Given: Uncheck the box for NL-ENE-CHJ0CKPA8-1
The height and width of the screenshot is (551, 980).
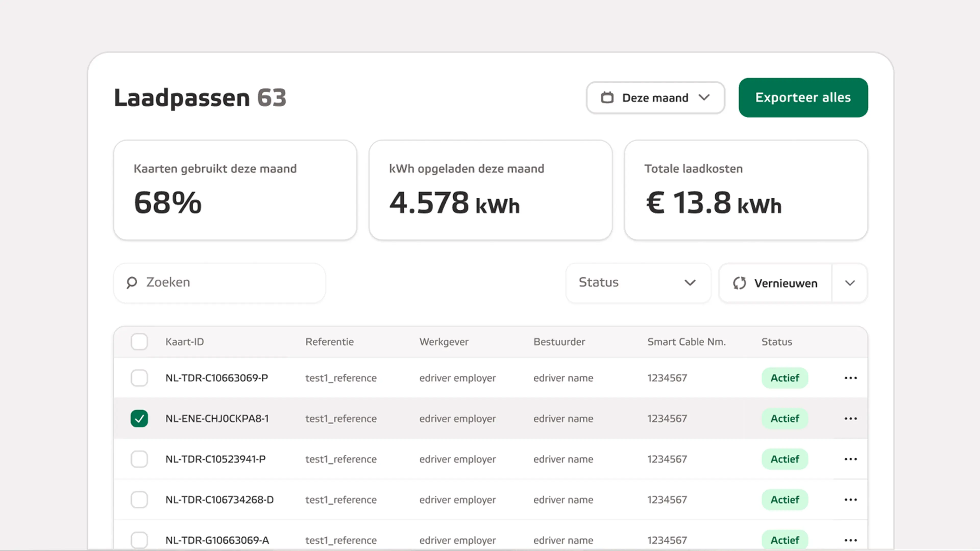Looking at the screenshot, I should coord(139,419).
